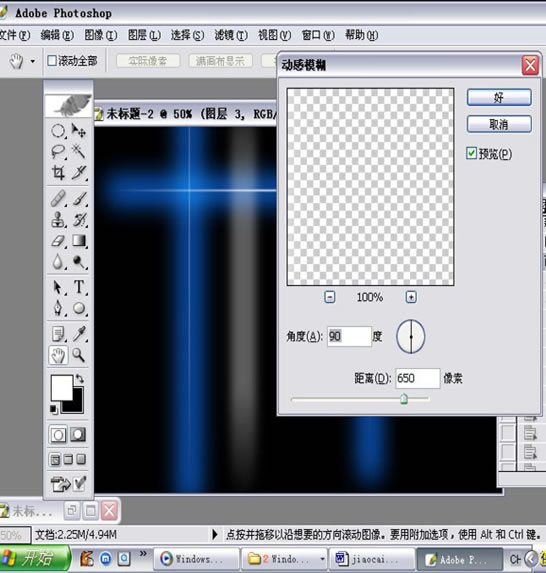This screenshot has width=546, height=573.
Task: Select the Healing Brush tool
Action: coord(58,198)
